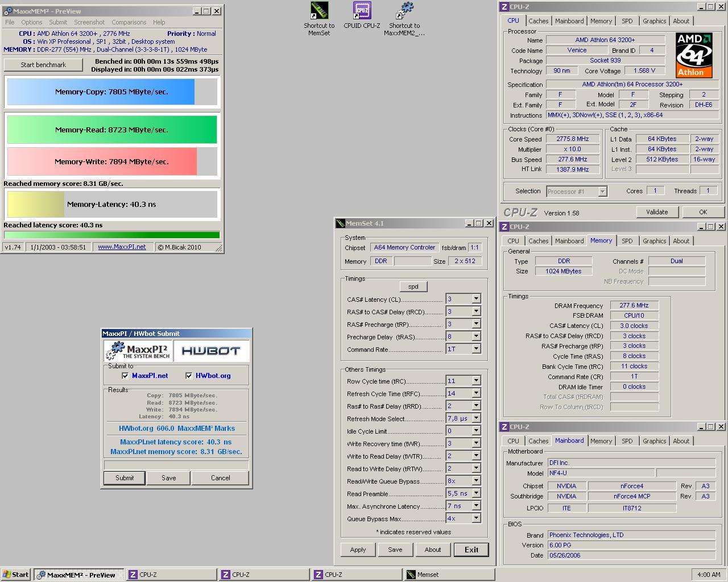Click the MaxxMEM² title bar icon
728x582 pixels.
(x=7, y=11)
